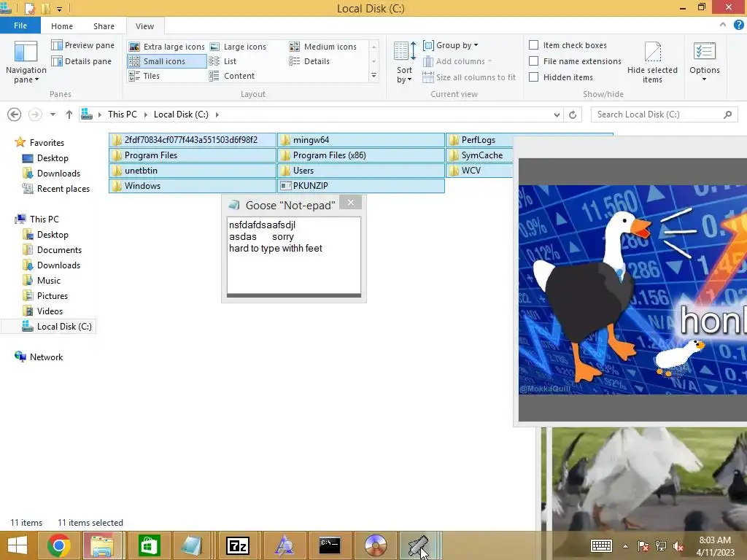Select the Users folder
The height and width of the screenshot is (560, 747).
(360, 171)
